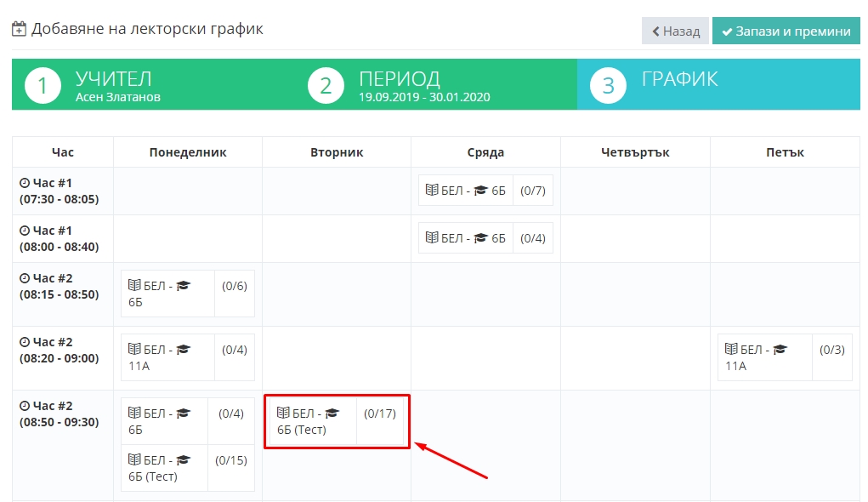868x502 pixels.
Task: Click period dates 19.09.2019 - 30.01.2020
Action: pyautogui.click(x=424, y=97)
